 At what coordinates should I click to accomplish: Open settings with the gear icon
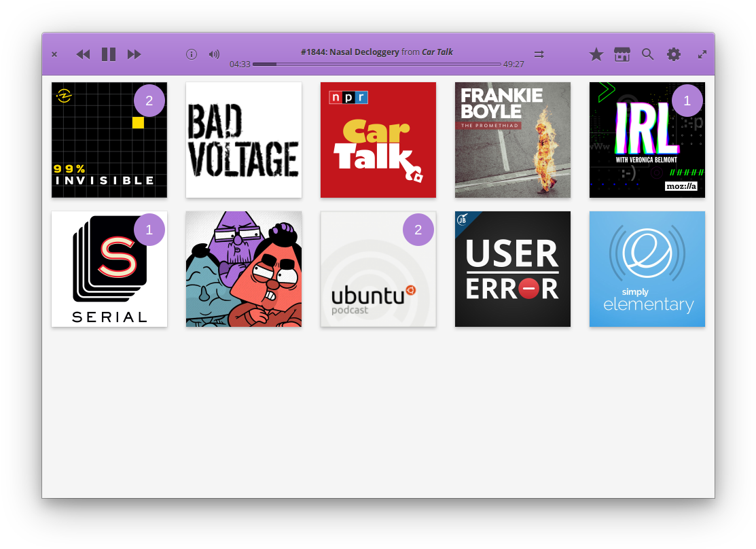[674, 54]
